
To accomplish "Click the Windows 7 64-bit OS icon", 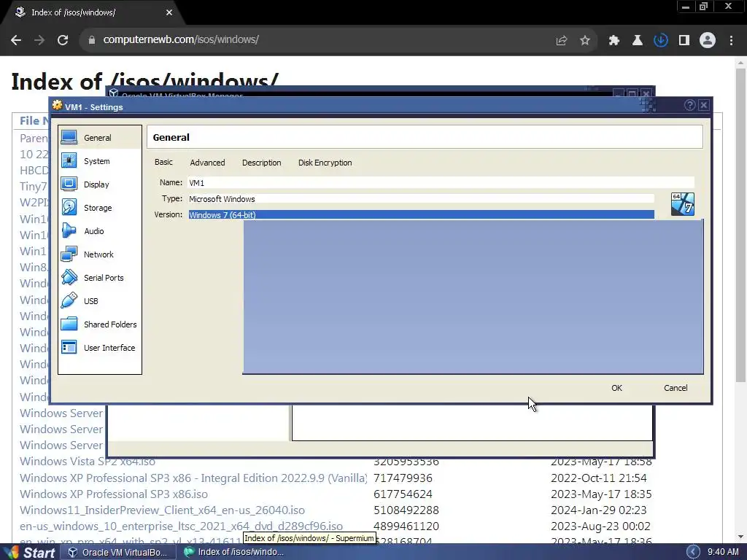I will coord(682,204).
